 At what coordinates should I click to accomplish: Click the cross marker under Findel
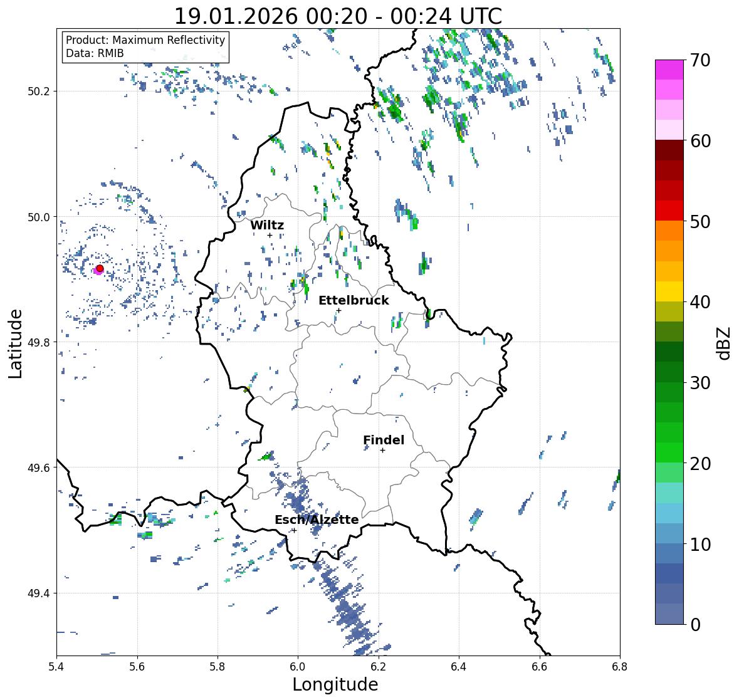point(383,451)
